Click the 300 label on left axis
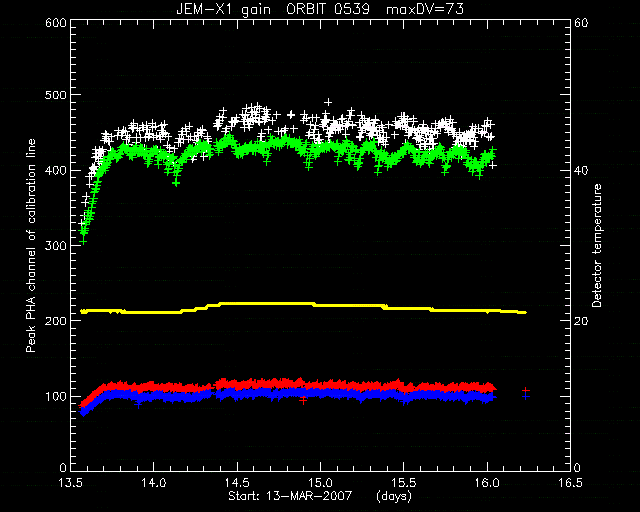 (56, 245)
